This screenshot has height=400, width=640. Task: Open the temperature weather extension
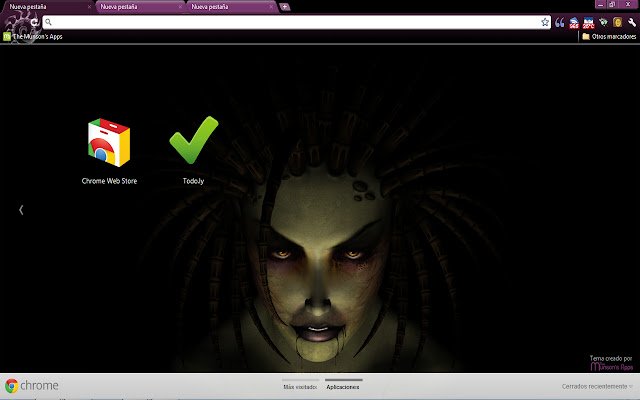[589, 22]
